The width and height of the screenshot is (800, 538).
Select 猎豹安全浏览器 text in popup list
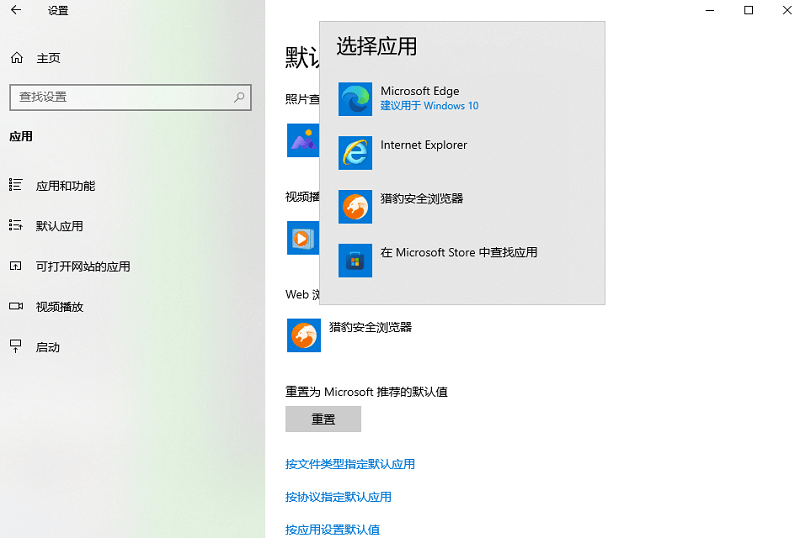tap(422, 199)
